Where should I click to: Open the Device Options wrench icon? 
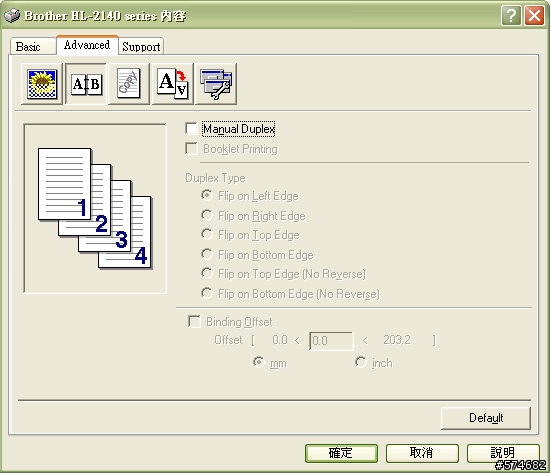pos(216,84)
